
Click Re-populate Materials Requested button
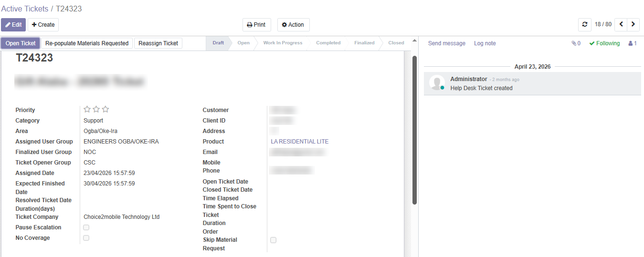click(87, 43)
